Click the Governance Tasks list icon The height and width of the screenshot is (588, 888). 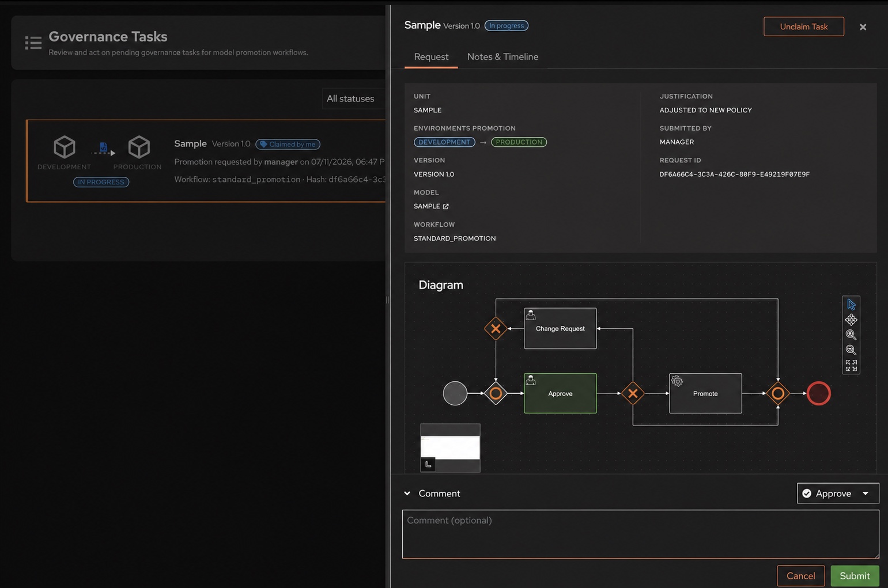(x=33, y=43)
